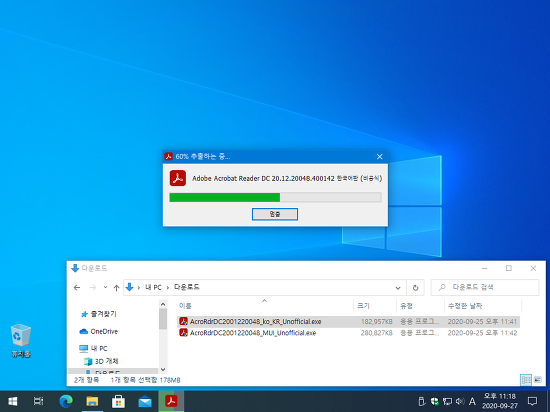Open recent locations dropdown in Explorer

pos(105,288)
